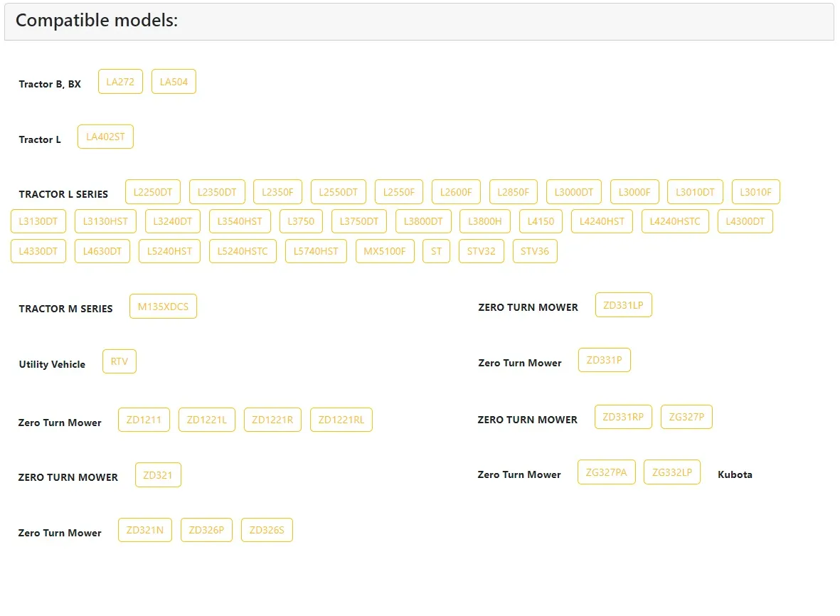Open the L3000DT model tag

click(574, 192)
